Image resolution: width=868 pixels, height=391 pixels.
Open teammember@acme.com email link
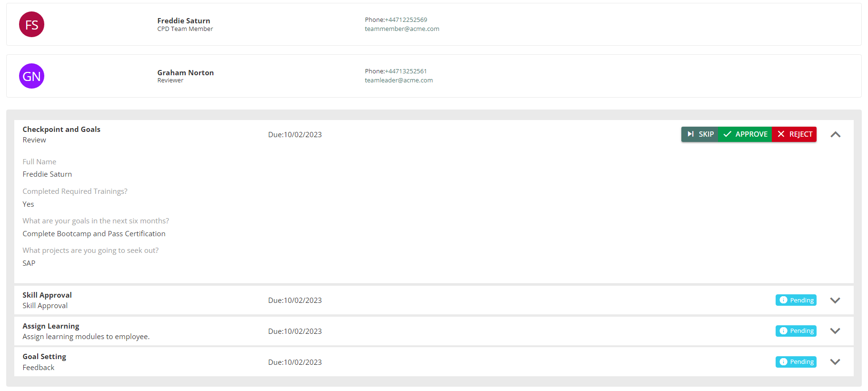pos(402,29)
